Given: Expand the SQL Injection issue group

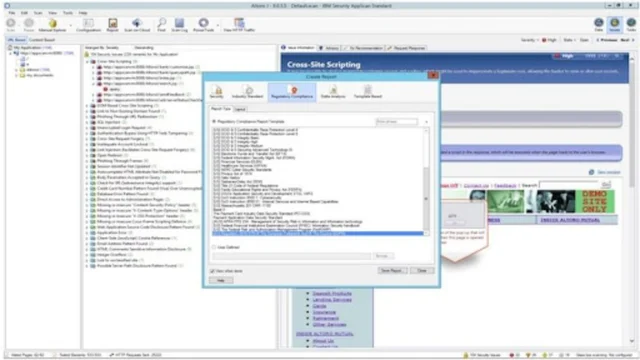Looking at the screenshot, I should point(87,122).
